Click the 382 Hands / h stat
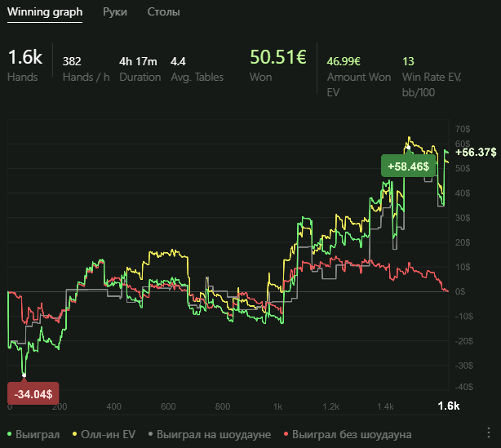The height and width of the screenshot is (448, 501). pos(72,61)
